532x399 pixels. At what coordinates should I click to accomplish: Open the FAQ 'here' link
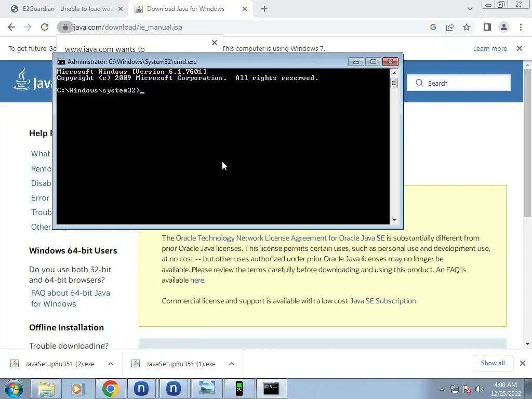point(197,280)
